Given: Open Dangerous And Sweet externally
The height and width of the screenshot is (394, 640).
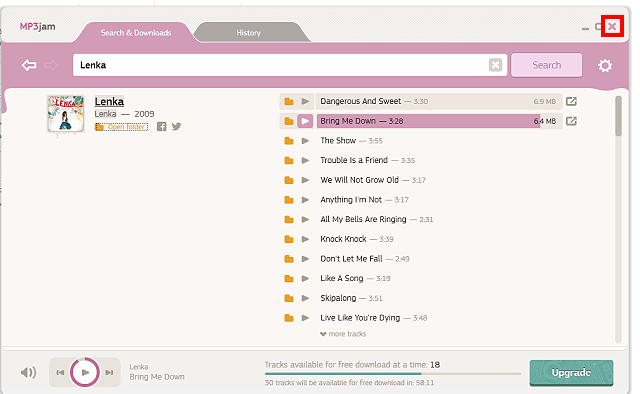Looking at the screenshot, I should click(571, 101).
